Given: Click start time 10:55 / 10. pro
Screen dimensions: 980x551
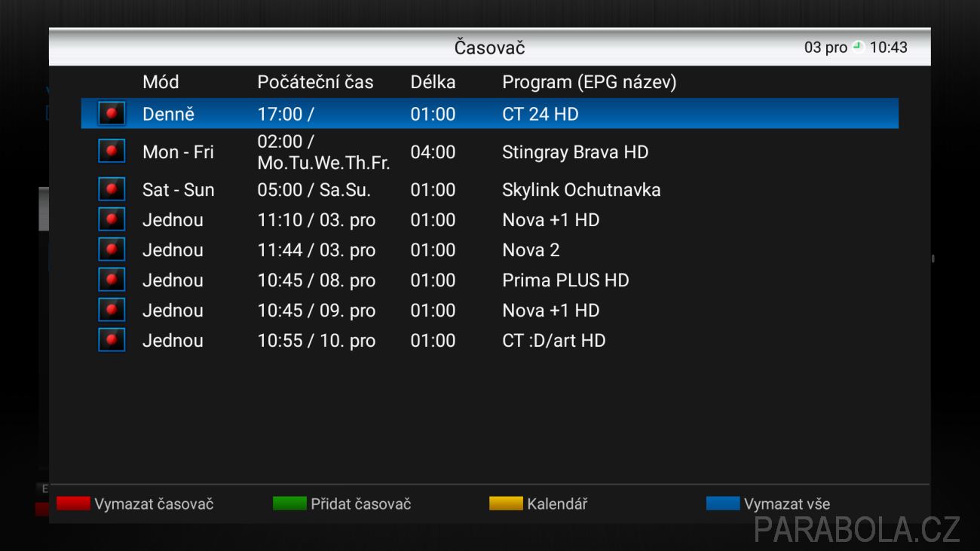Looking at the screenshot, I should (x=316, y=341).
